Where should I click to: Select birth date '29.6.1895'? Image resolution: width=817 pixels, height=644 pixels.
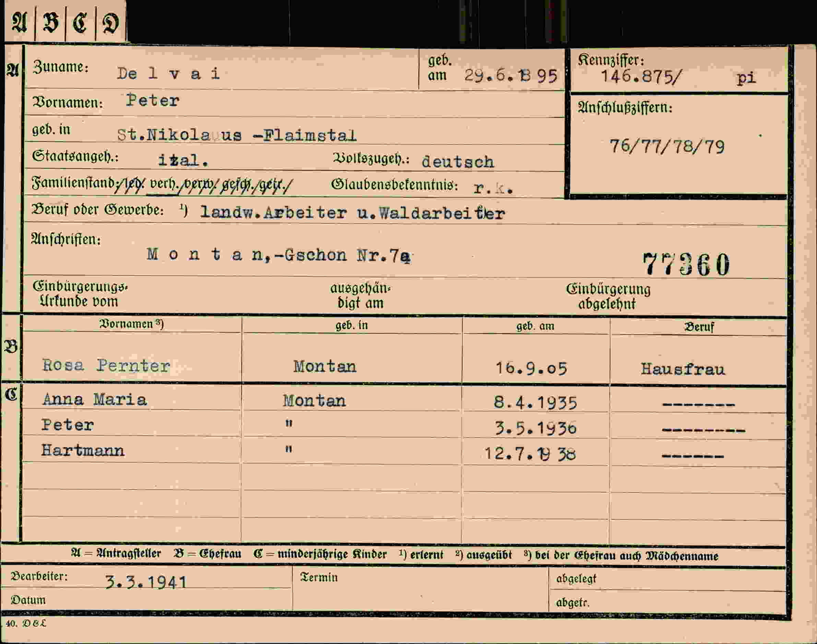511,76
